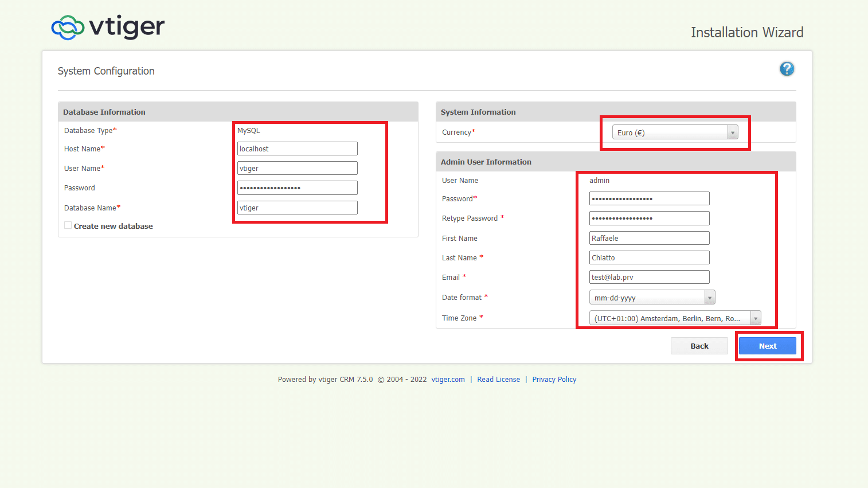Focus the Email field
This screenshot has height=488, width=868.
pyautogui.click(x=649, y=277)
